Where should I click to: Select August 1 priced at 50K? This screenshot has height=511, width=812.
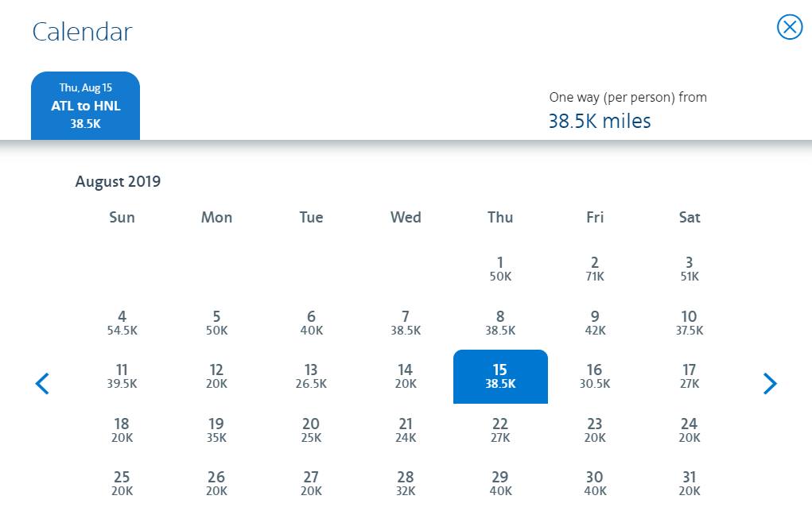click(500, 269)
